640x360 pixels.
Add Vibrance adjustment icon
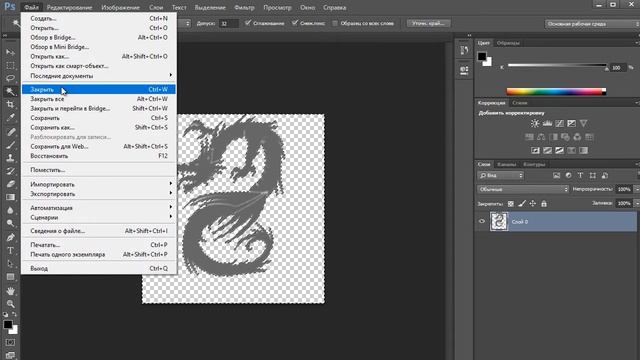tap(584, 123)
